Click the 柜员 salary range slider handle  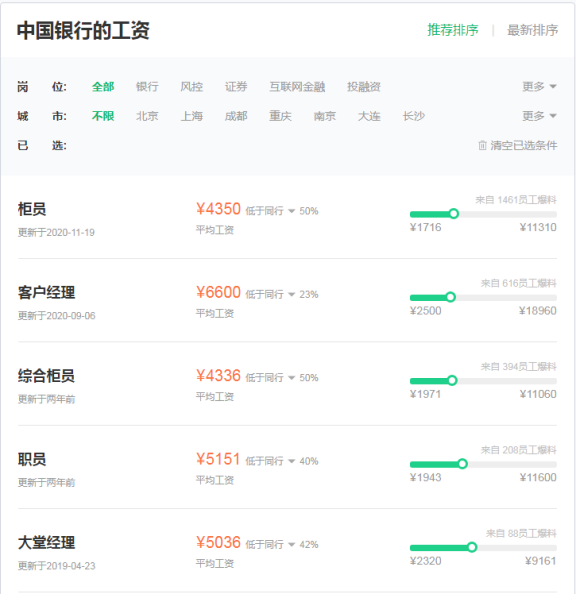(x=454, y=214)
